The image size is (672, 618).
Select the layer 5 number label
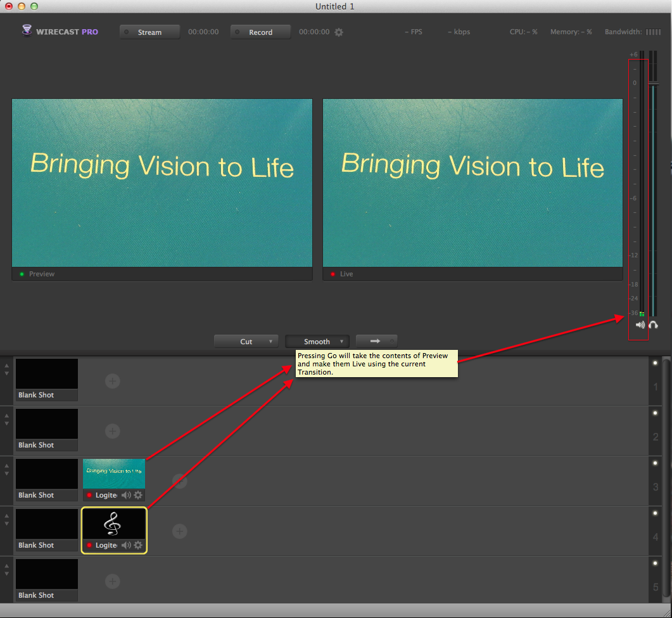(656, 586)
